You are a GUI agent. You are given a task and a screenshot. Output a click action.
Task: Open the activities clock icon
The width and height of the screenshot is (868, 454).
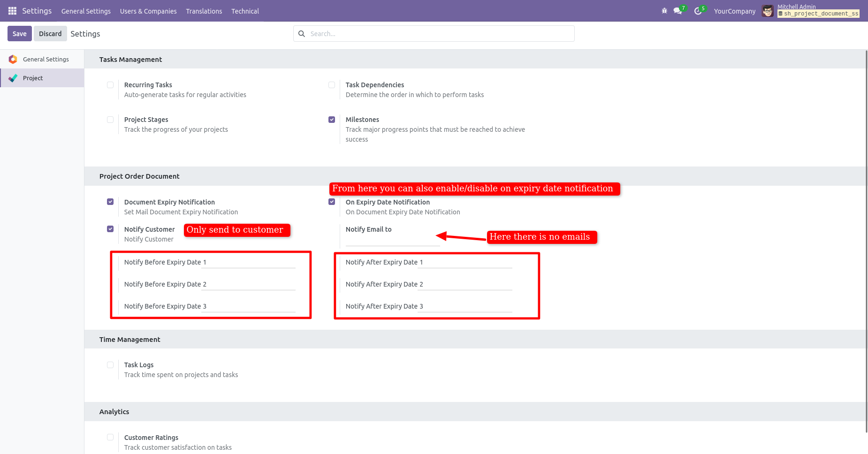coord(698,11)
